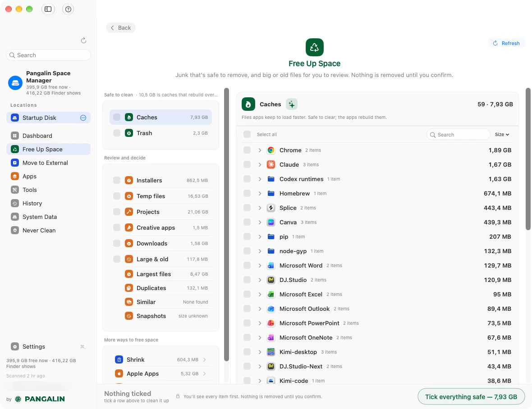Click Tick everything safe — 7,93 GB
This screenshot has width=532, height=409.
pyautogui.click(x=471, y=396)
